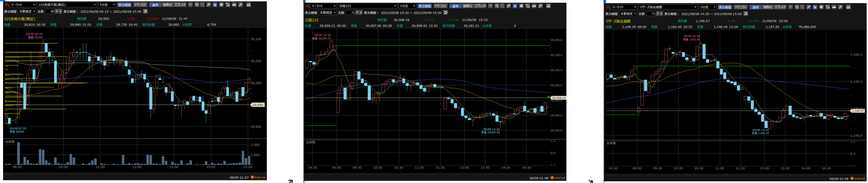The image size is (868, 183).
Task: Click printer icon on the マザーズ総合指数 chart
Action: pyautogui.click(x=848, y=7)
